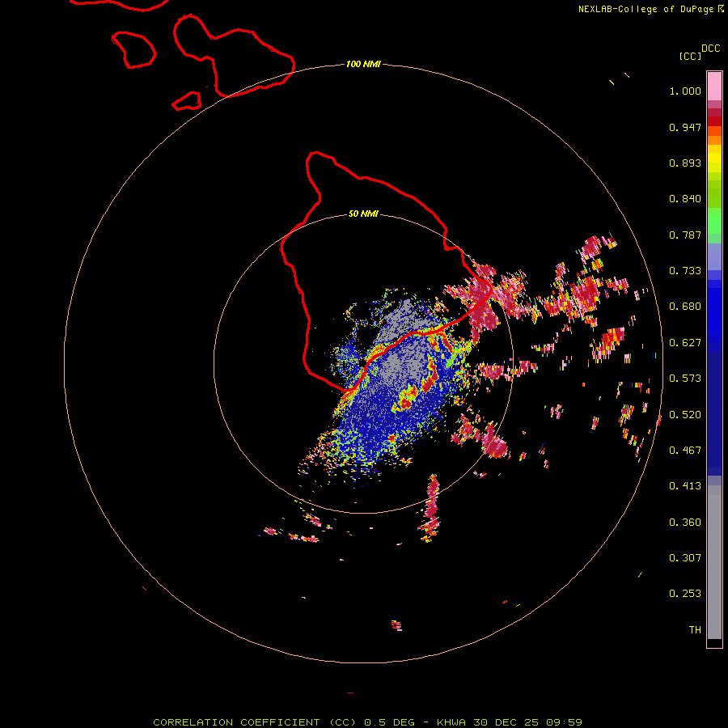Click the 0.680 color scale value
The image size is (728, 728).
pyautogui.click(x=685, y=307)
